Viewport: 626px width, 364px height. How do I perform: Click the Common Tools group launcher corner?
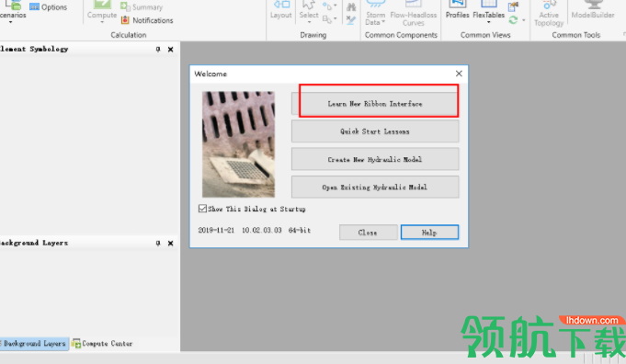point(624,35)
